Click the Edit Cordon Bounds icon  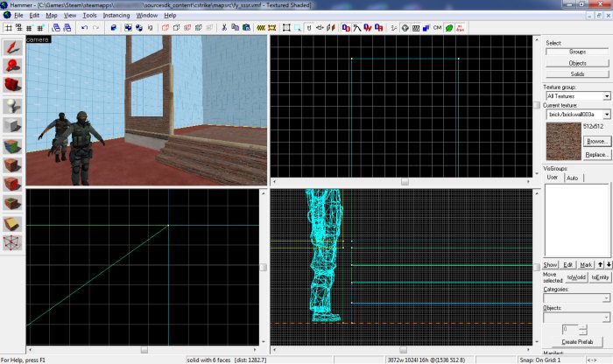tap(272, 28)
